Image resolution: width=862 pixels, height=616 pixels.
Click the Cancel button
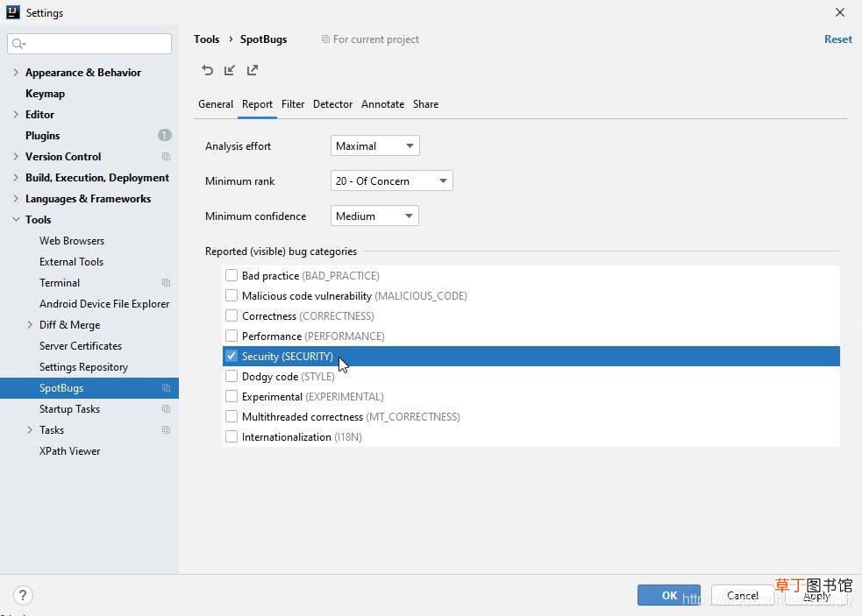click(742, 595)
